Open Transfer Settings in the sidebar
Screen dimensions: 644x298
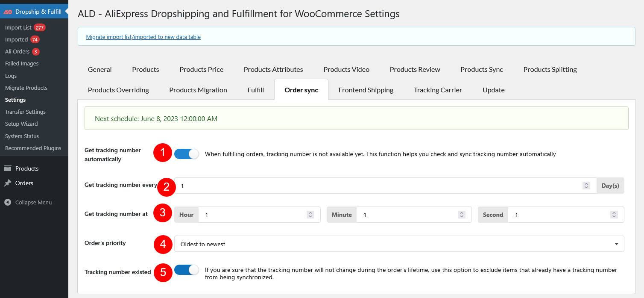25,112
